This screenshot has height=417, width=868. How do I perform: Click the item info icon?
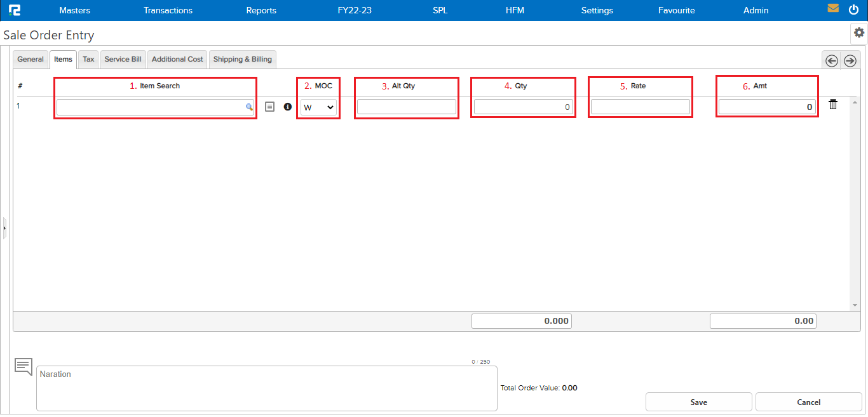click(x=287, y=107)
